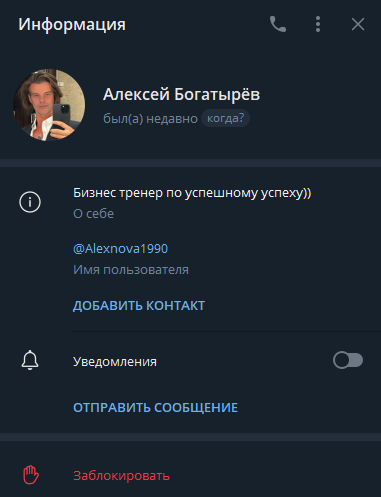Click the Информация panel title
Image resolution: width=381 pixels, height=497 pixels.
coord(72,25)
